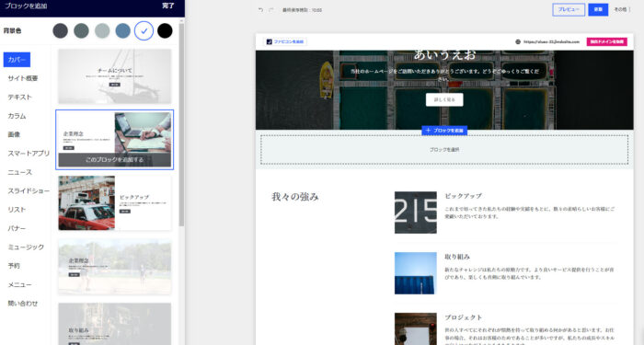
Task: Open the カラム category
Action: [17, 116]
